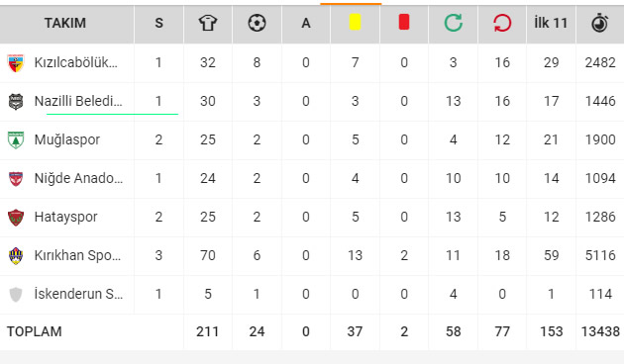
Task: Sort by goals soccer ball icon
Action: pyautogui.click(x=257, y=23)
